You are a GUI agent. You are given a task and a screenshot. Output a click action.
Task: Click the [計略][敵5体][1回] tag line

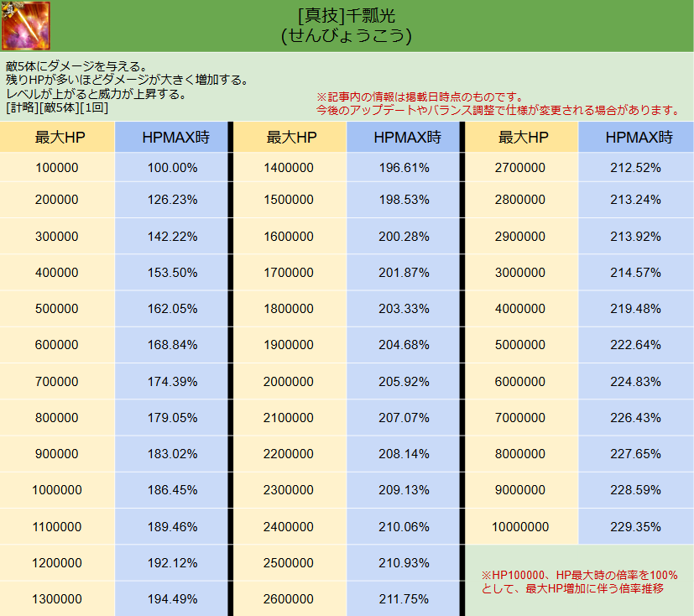(57, 107)
